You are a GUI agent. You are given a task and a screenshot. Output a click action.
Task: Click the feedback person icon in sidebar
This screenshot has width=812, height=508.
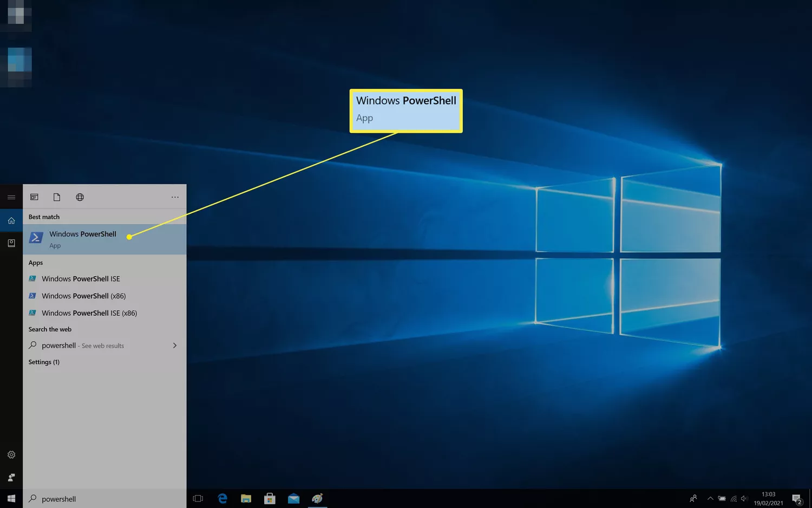[x=11, y=478]
